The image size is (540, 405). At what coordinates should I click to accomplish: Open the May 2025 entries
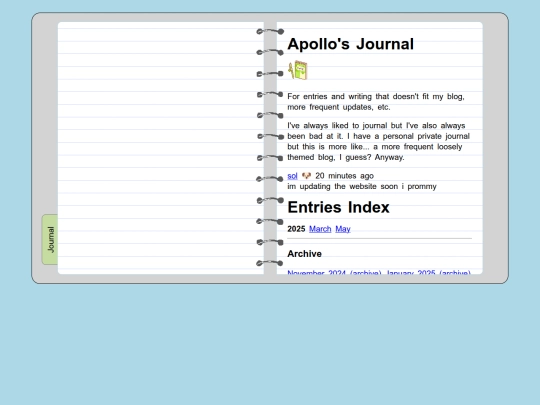coord(343,229)
